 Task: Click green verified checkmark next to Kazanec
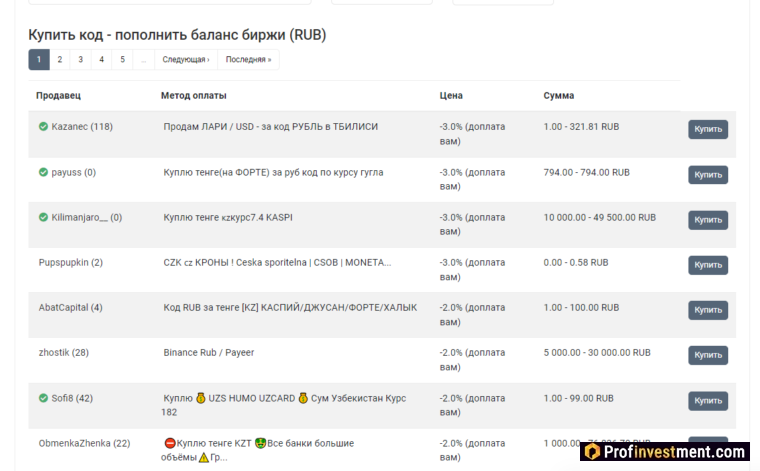[x=43, y=127]
